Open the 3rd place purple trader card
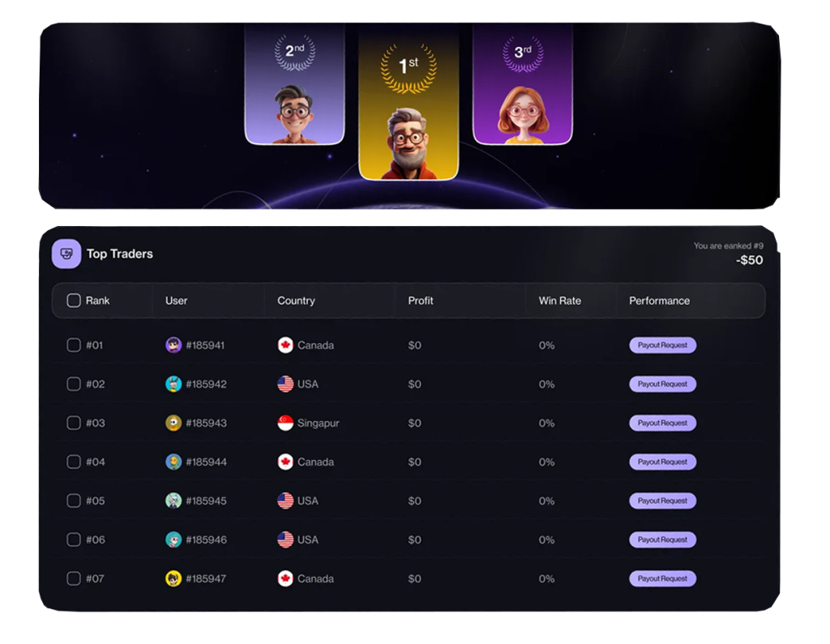The image size is (830, 644). 523,83
